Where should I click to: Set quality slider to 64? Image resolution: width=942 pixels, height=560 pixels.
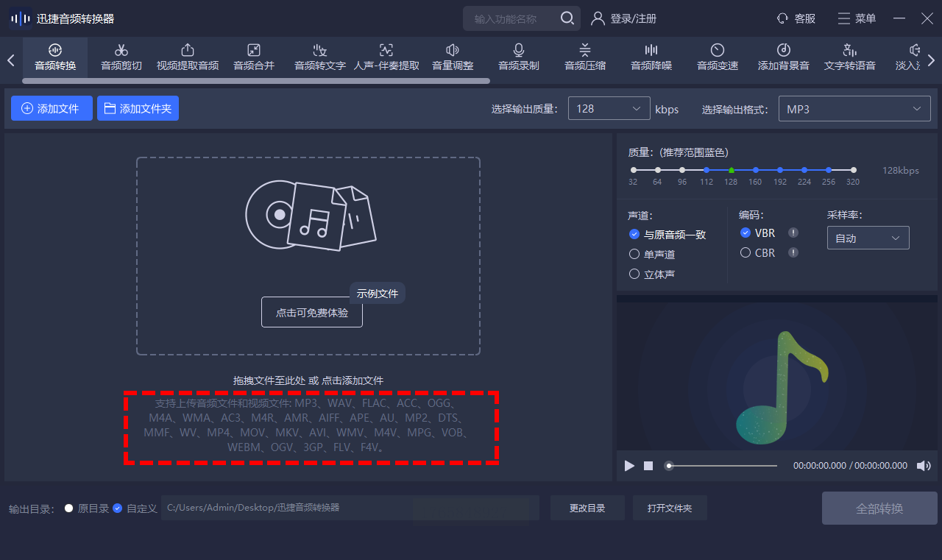(x=658, y=170)
